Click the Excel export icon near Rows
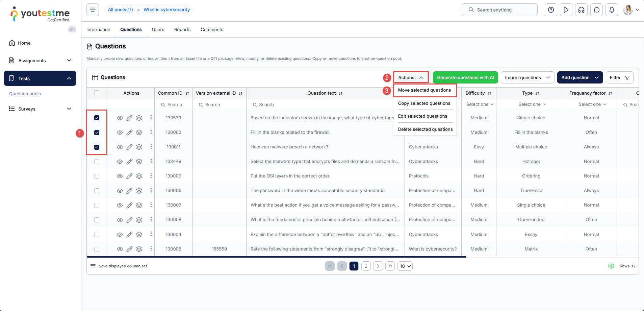644x311 pixels. coord(611,266)
